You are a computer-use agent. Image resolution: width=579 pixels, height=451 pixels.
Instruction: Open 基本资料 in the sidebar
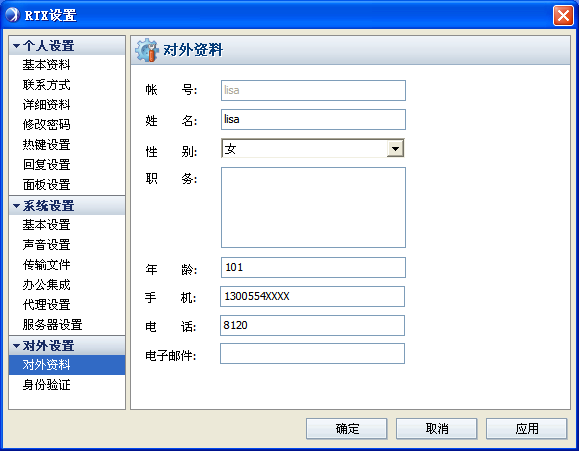pos(47,65)
